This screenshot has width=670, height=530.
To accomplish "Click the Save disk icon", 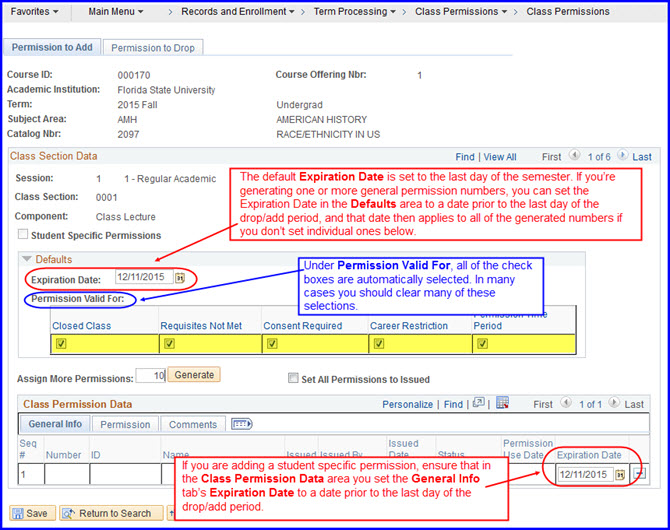I will tap(18, 513).
